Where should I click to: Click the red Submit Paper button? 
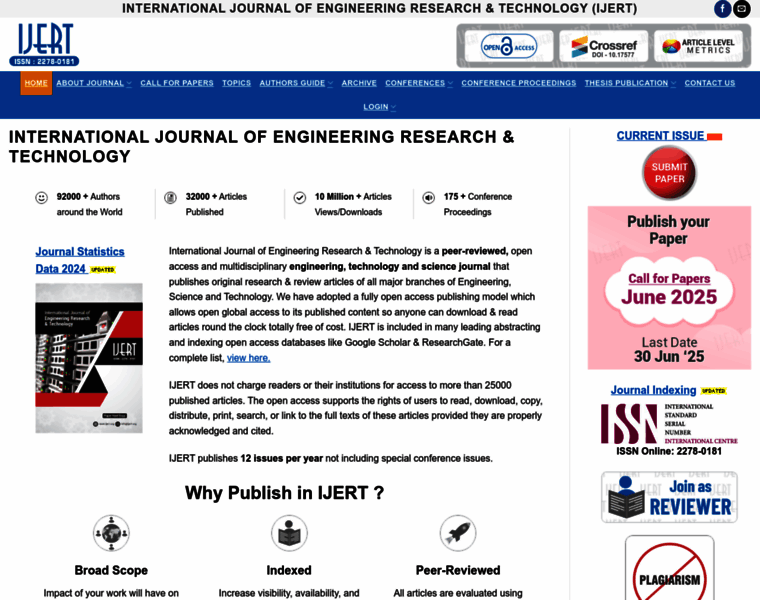669,173
